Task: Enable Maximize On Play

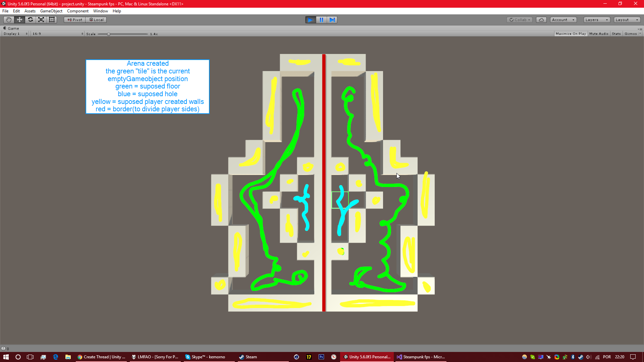Action: click(571, 34)
